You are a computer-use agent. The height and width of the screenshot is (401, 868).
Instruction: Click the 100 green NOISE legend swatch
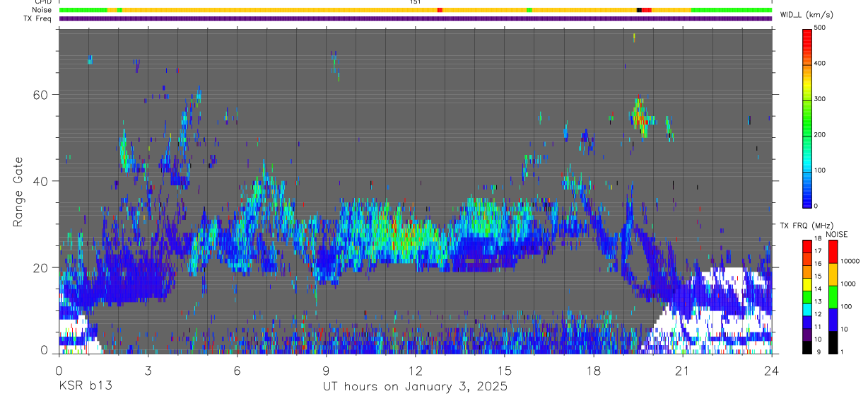pyautogui.click(x=833, y=296)
